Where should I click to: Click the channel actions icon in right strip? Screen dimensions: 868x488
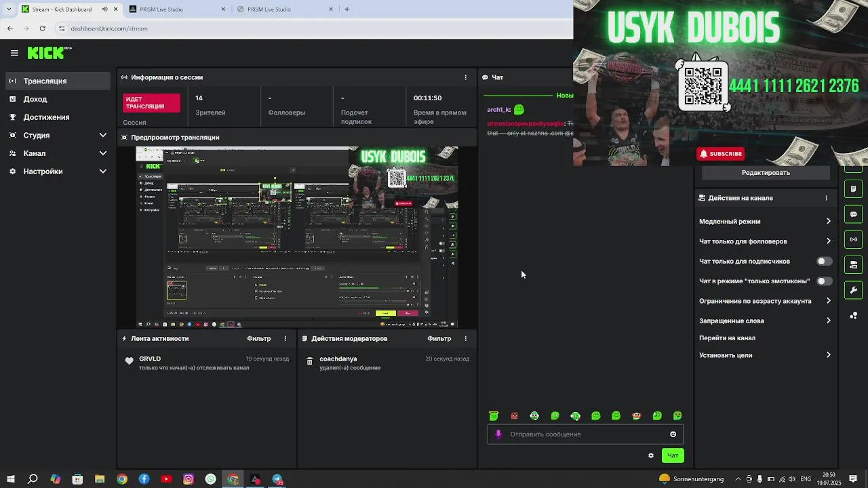click(853, 265)
